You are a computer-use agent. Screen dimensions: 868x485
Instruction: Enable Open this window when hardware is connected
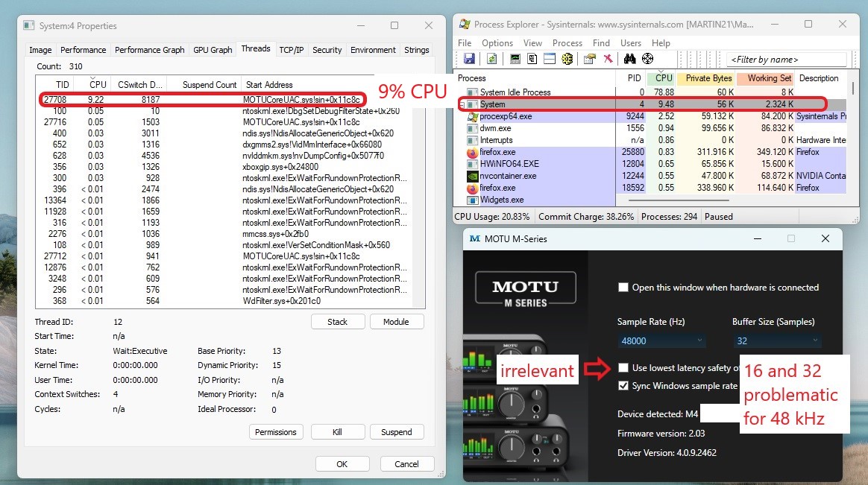pyautogui.click(x=623, y=288)
